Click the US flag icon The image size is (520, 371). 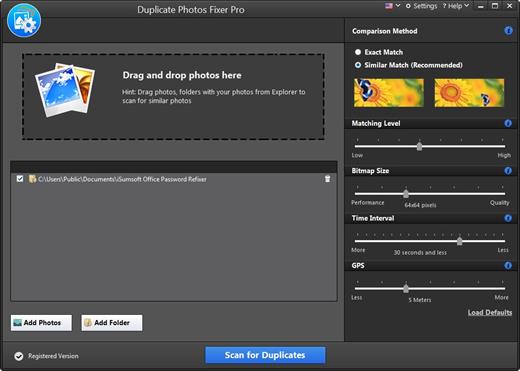389,6
